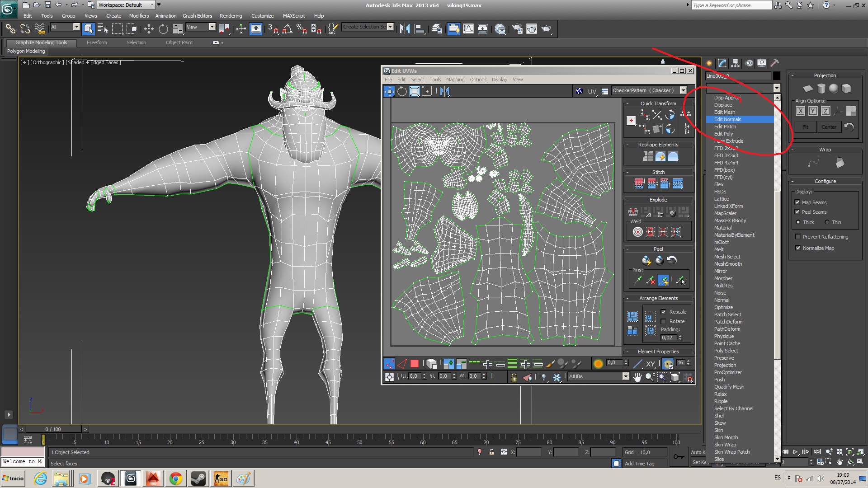Open the Hierarchy command panel tab
Viewport: 868px width, 488px height.
point(736,63)
